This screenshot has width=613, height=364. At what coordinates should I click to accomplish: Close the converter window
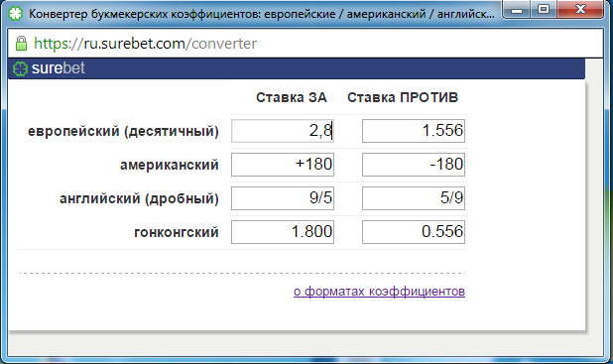[x=580, y=9]
